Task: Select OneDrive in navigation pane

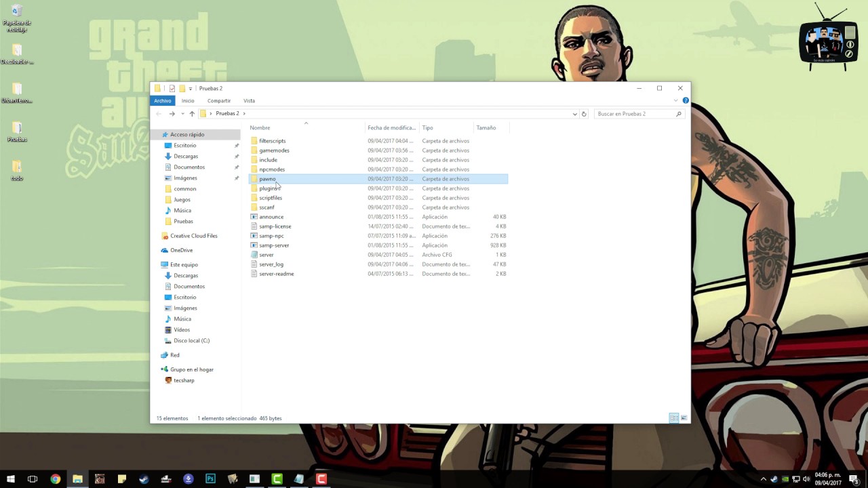Action: (181, 250)
